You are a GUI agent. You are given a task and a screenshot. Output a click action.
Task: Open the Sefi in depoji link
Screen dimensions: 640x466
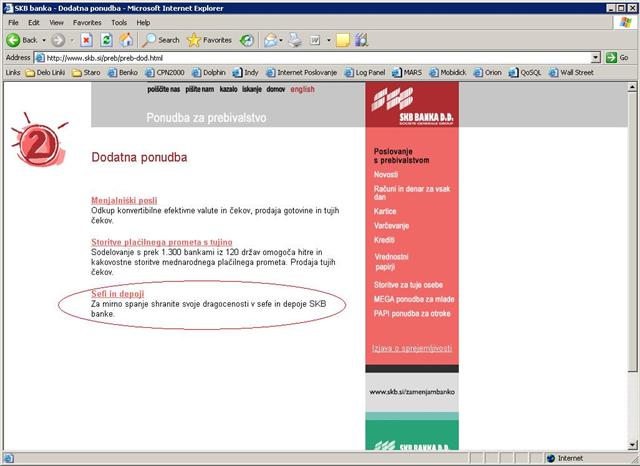(118, 294)
